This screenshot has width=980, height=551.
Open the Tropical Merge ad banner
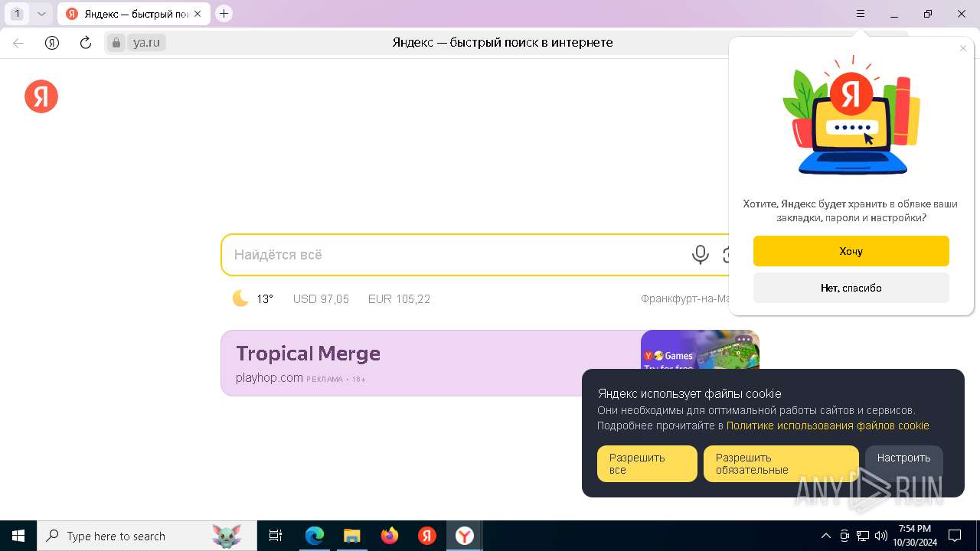tap(431, 363)
